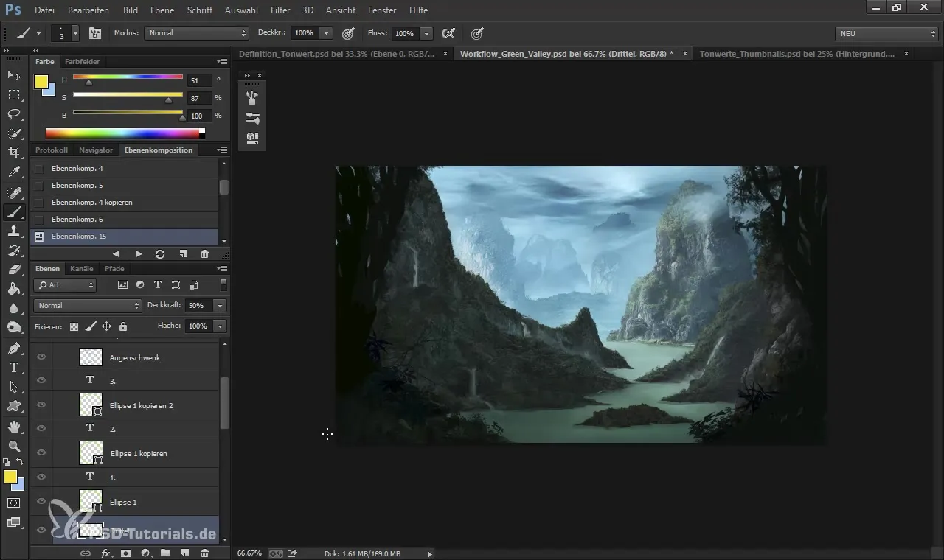944x560 pixels.
Task: Select the Crop tool
Action: click(x=13, y=153)
